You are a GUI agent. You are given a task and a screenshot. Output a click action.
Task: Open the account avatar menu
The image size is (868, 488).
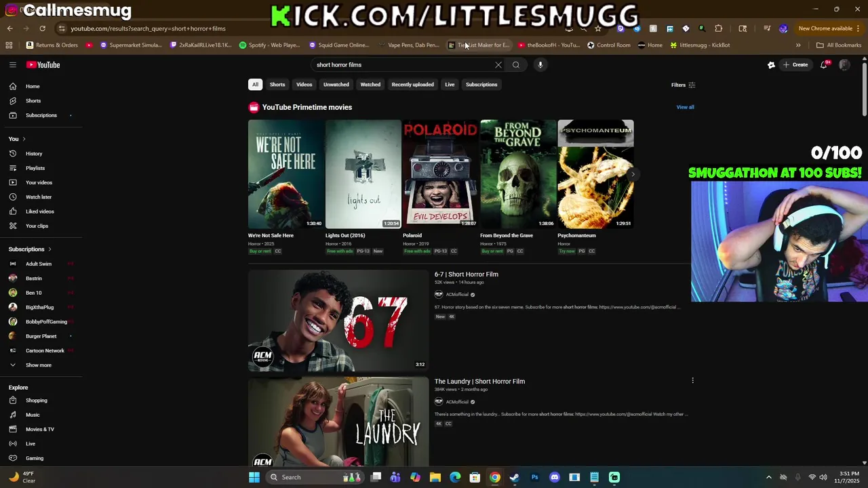coord(844,65)
